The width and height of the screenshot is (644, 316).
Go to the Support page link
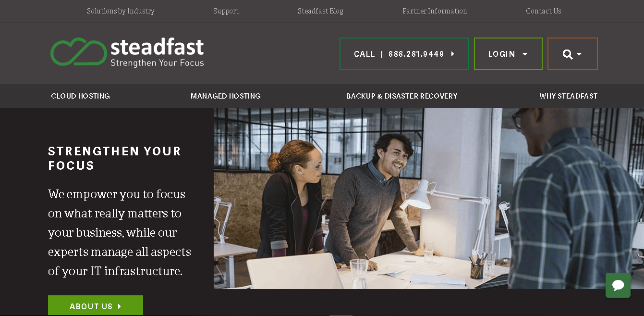[x=226, y=11]
